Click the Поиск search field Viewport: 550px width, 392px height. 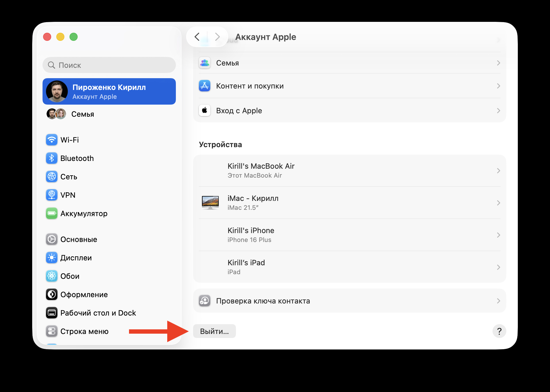click(109, 65)
